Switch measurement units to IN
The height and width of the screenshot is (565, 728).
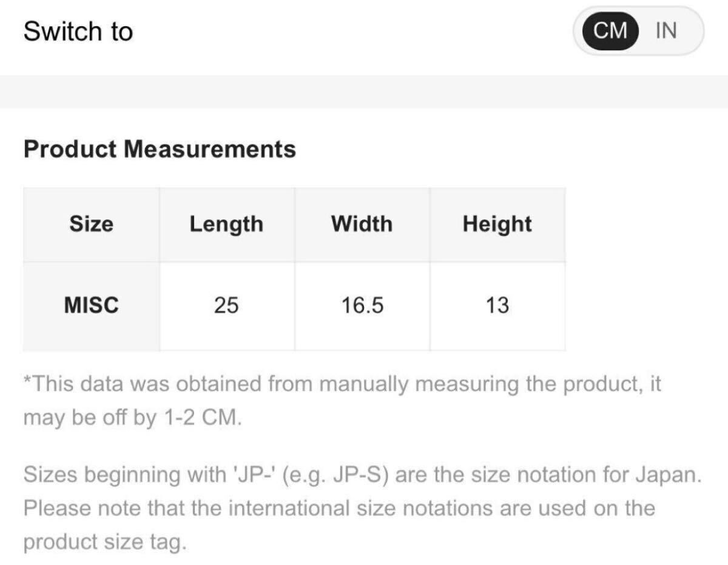click(666, 30)
